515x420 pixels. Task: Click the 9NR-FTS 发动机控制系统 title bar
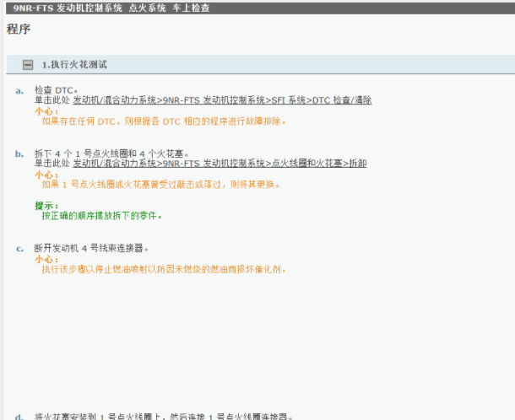111,8
